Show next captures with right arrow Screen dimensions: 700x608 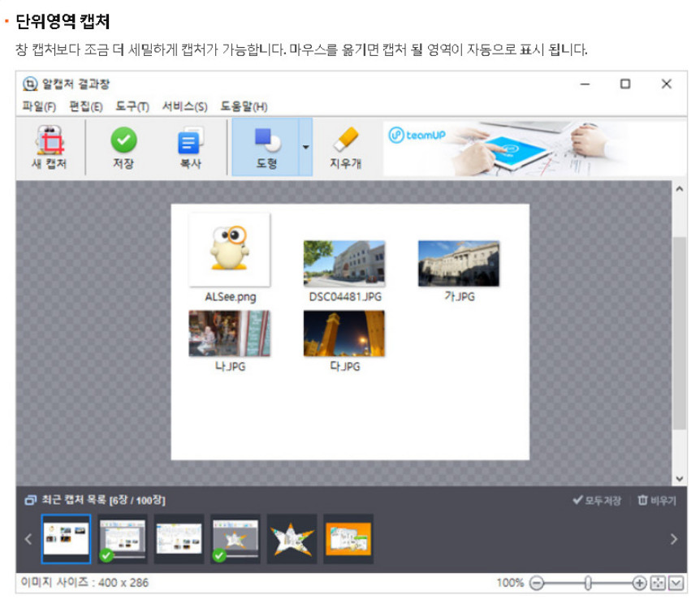pos(674,539)
